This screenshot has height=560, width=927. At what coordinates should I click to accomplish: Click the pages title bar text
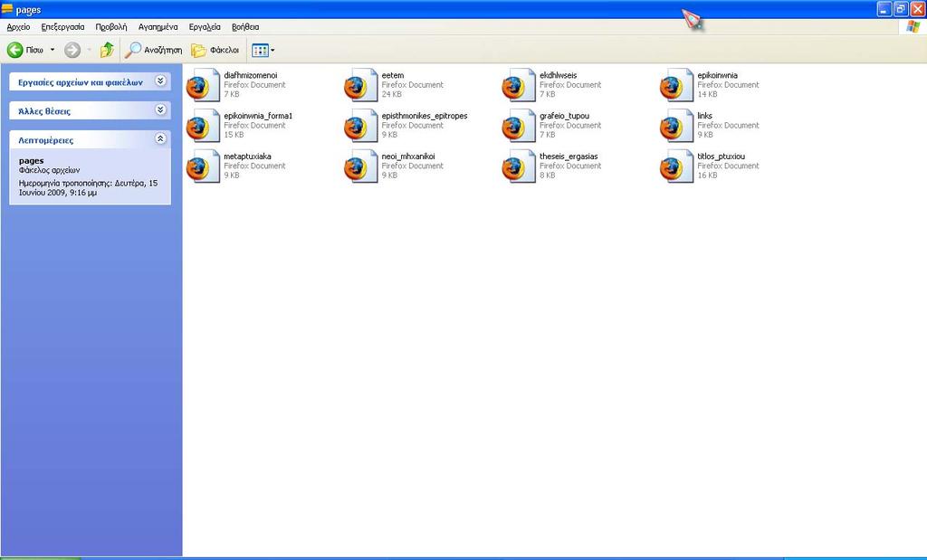click(28, 10)
